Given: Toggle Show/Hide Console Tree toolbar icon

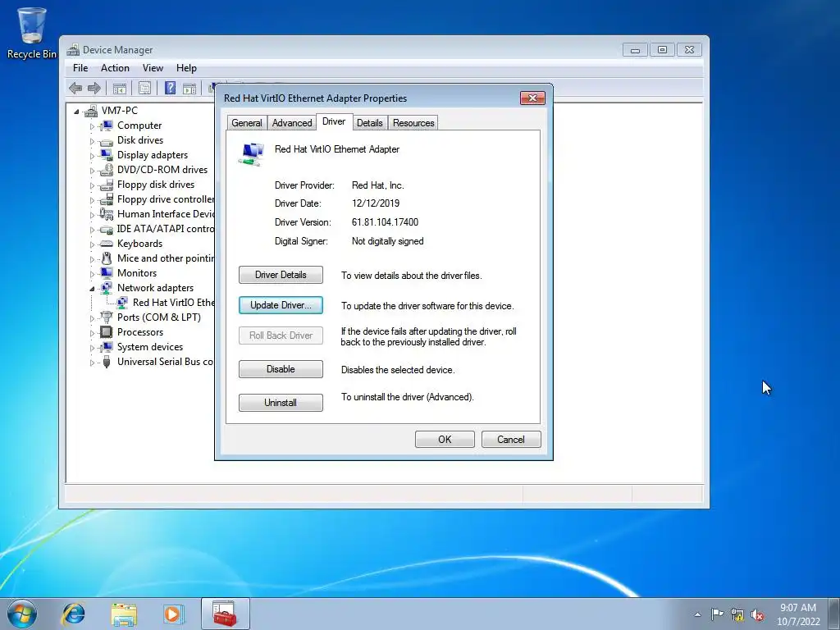Looking at the screenshot, I should (120, 88).
